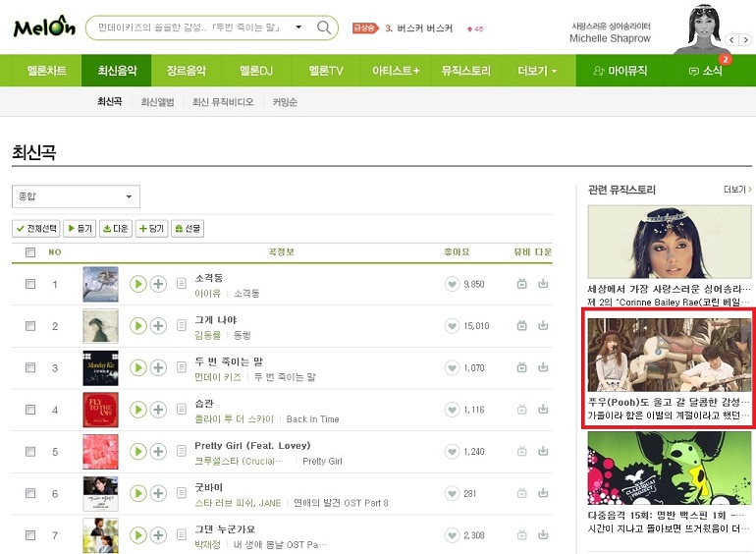The width and height of the screenshot is (756, 554).
Task: Play the song 소격동 in row 1
Action: [137, 284]
